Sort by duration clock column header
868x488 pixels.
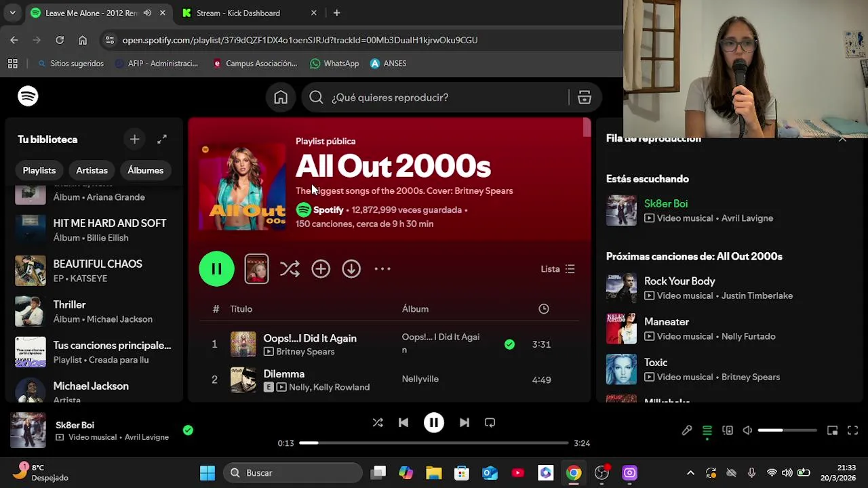click(544, 309)
